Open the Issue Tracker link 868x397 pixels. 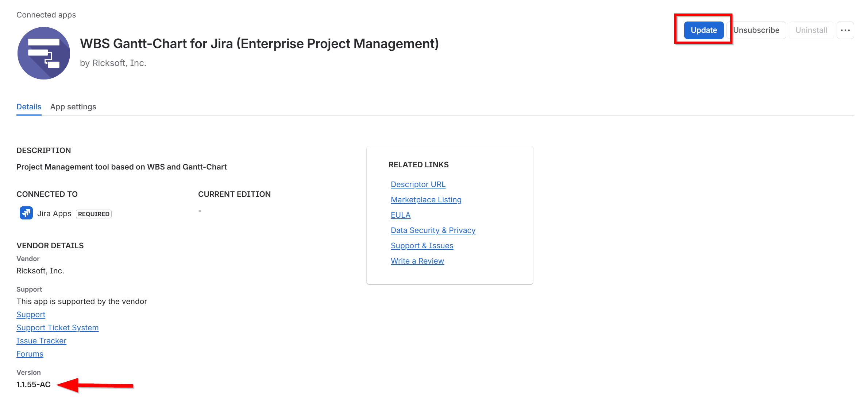(42, 341)
